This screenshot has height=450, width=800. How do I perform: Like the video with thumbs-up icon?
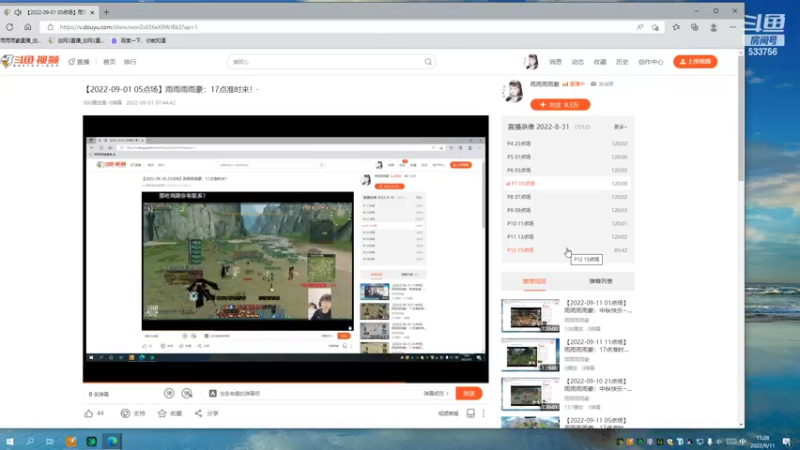(x=89, y=413)
